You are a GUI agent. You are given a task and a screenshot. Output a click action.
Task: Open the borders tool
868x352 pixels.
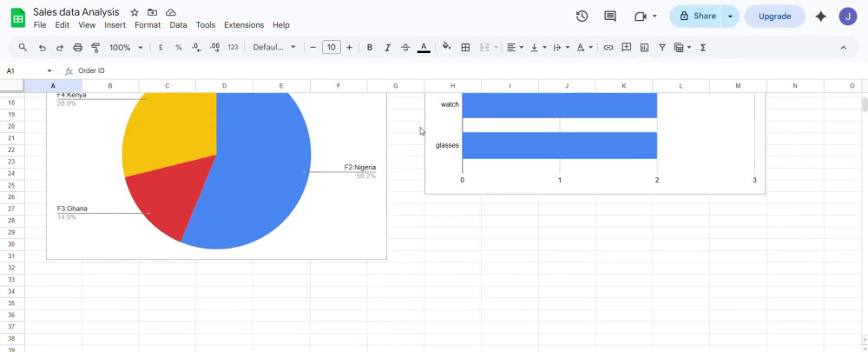tap(465, 48)
